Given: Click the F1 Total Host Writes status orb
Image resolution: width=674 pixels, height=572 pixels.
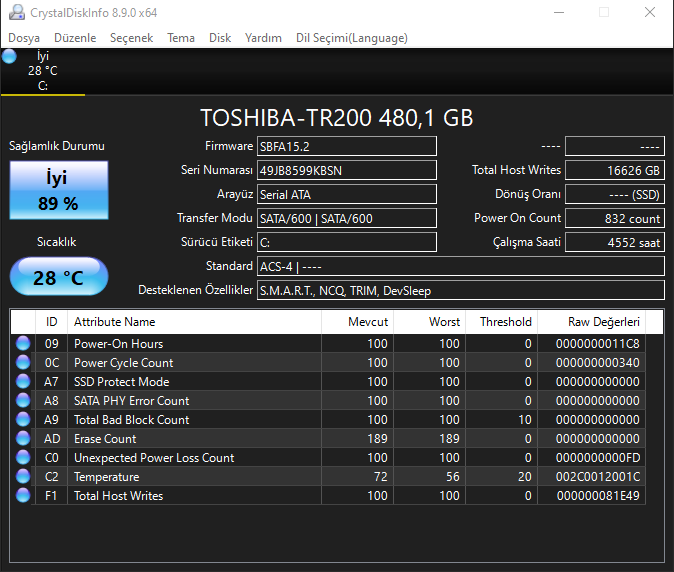Looking at the screenshot, I should click(23, 495).
